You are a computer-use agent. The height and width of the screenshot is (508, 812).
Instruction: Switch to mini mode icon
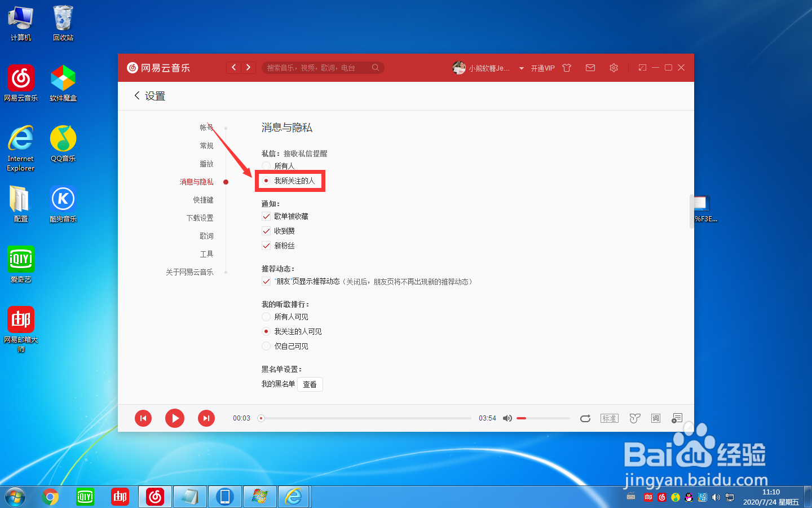642,68
